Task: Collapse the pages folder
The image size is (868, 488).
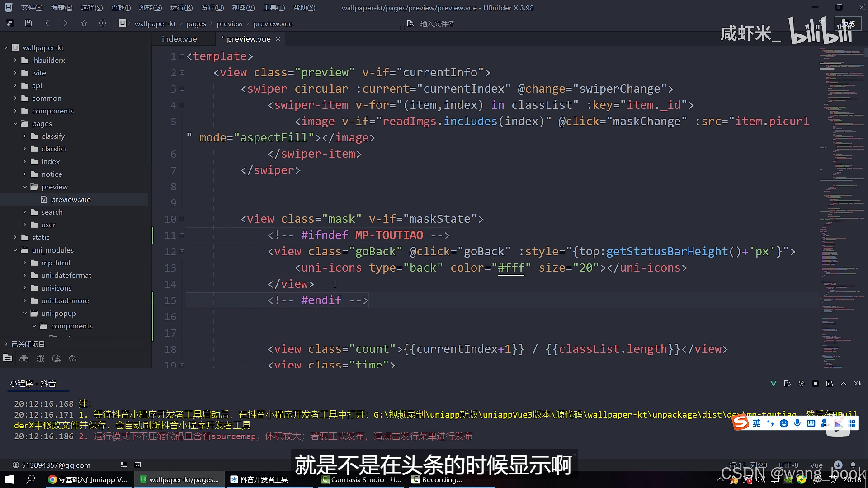Action: [x=15, y=123]
